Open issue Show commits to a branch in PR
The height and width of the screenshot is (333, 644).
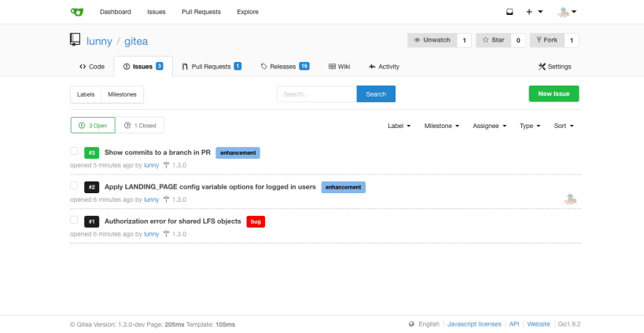click(x=157, y=152)
